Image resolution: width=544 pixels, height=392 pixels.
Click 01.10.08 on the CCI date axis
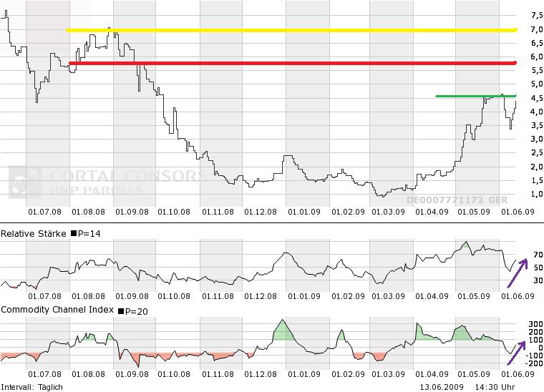pyautogui.click(x=174, y=374)
